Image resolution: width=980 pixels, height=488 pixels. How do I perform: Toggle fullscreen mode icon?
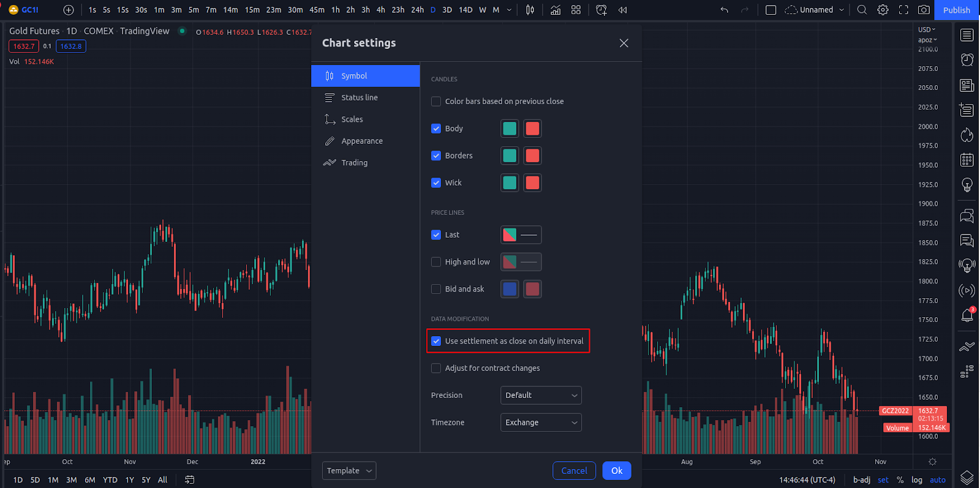pos(903,10)
